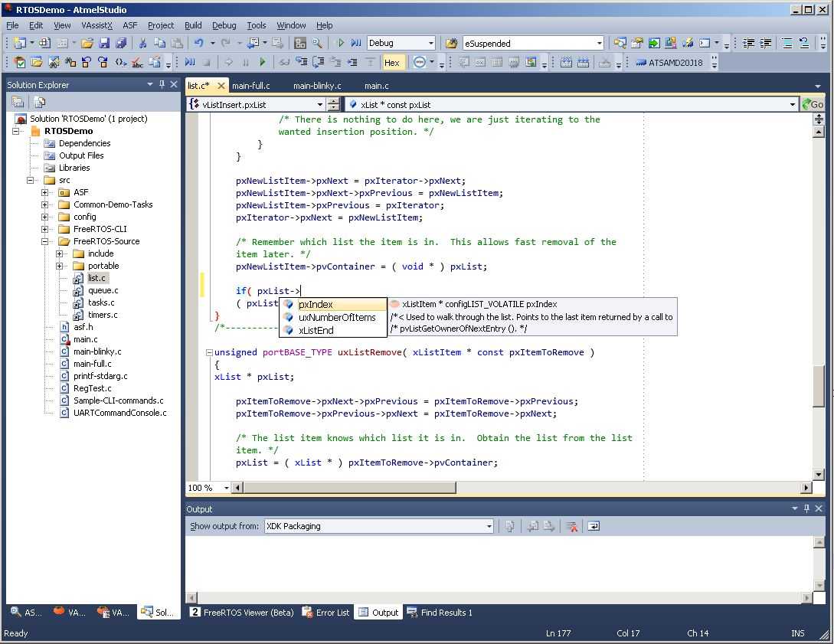The height and width of the screenshot is (644, 834).
Task: Open the Debug configuration dropdown
Action: tap(431, 43)
